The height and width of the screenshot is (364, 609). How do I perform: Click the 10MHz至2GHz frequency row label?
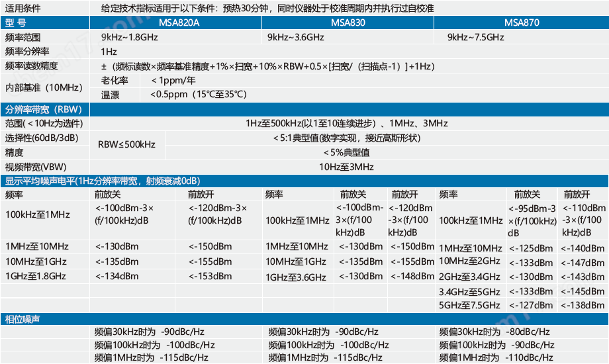pos(469,261)
